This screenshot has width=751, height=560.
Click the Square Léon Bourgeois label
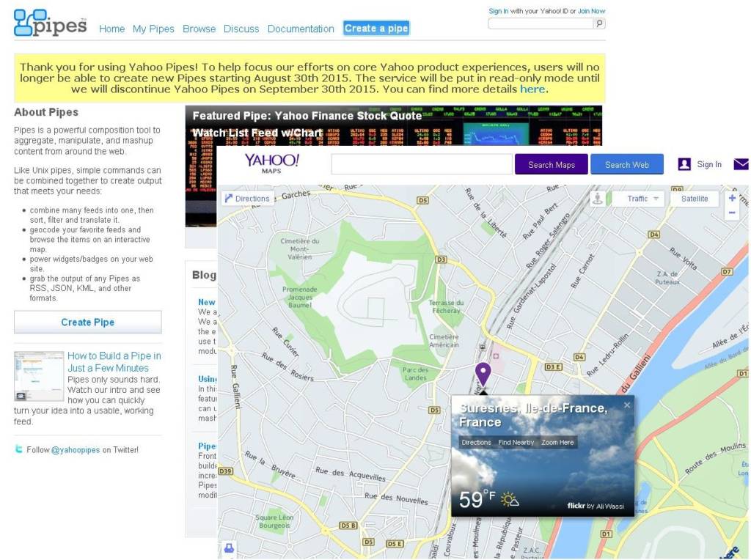click(x=274, y=521)
